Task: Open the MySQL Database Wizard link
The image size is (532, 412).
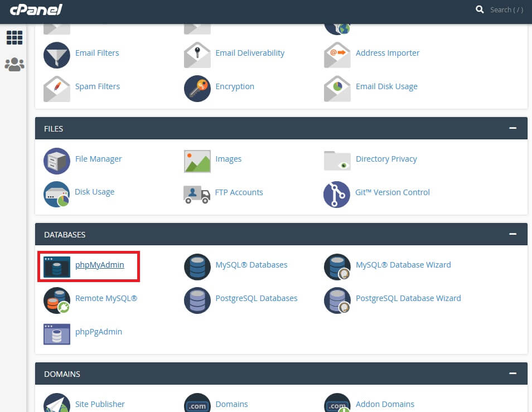Action: 403,265
